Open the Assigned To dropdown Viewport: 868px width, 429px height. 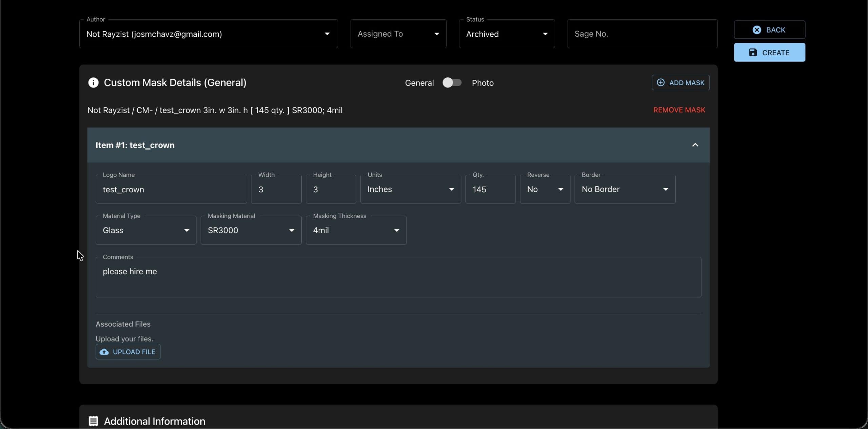pos(398,34)
